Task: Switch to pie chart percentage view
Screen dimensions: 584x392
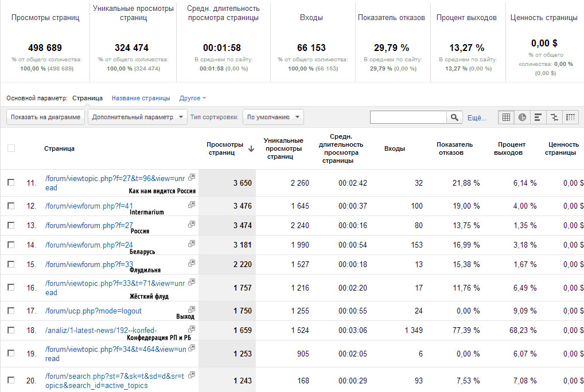Action: coord(522,117)
